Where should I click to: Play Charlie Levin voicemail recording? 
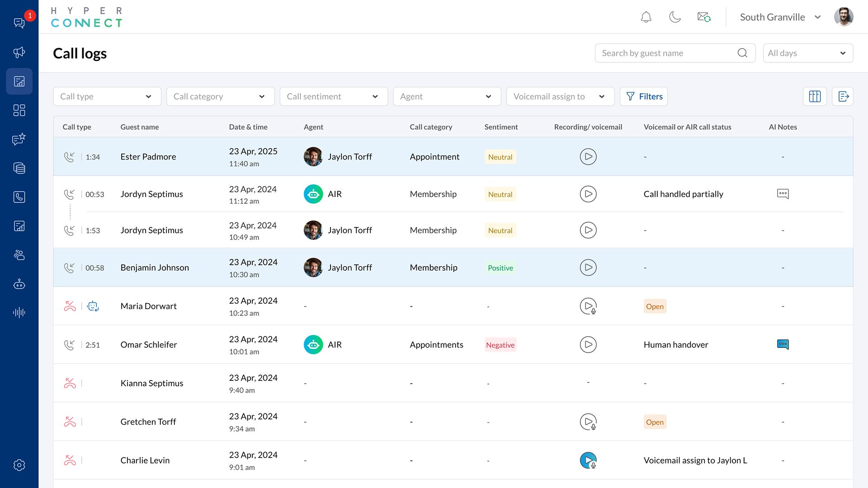click(x=588, y=460)
